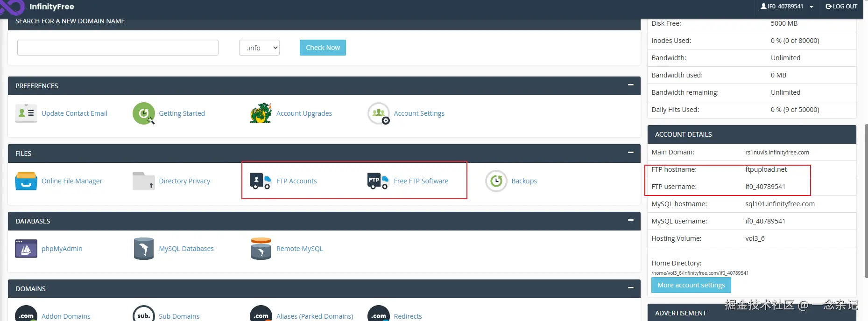Select MySQL hostname sql101.infinityfree.com
The image size is (868, 321).
(x=780, y=204)
